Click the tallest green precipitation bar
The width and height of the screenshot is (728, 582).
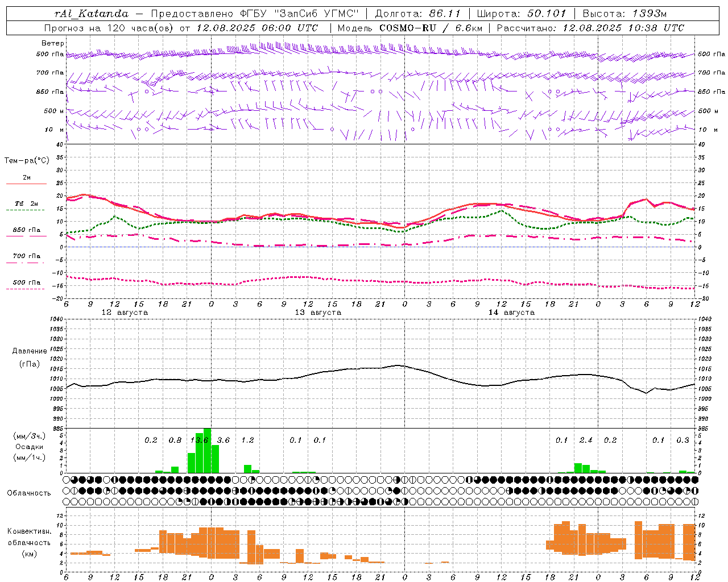tap(207, 451)
